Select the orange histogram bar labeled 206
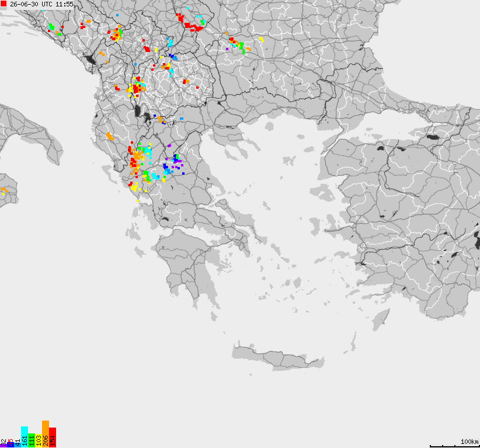480x448 pixels. pyautogui.click(x=46, y=434)
